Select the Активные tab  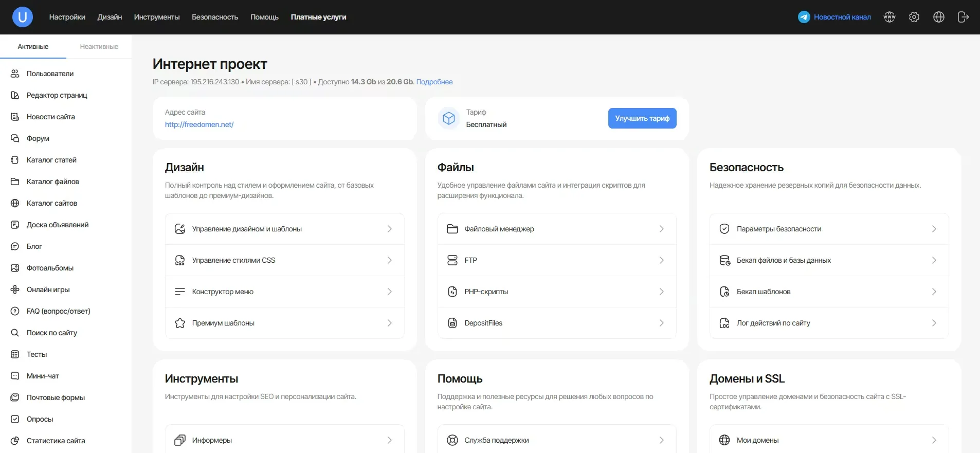pos(33,46)
